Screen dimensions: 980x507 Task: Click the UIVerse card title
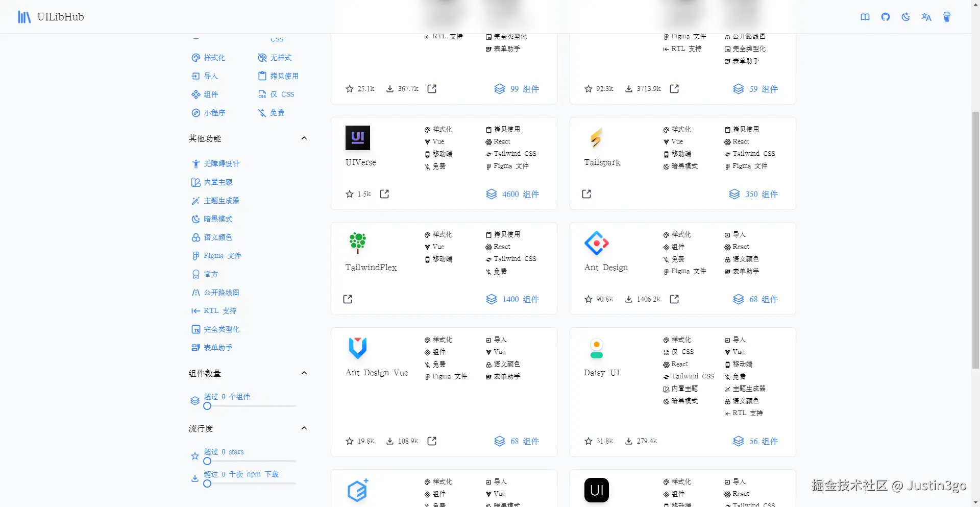(x=361, y=162)
